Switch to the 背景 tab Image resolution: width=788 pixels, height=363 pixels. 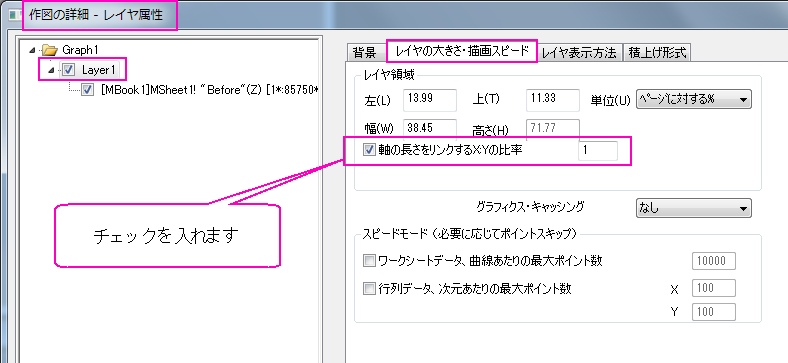[365, 52]
